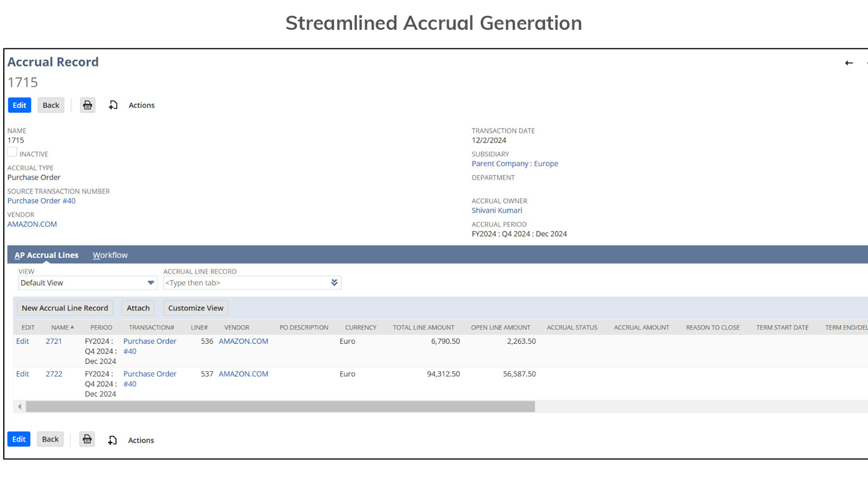
Task: Click the horizontal table scrollbar
Action: [x=280, y=406]
